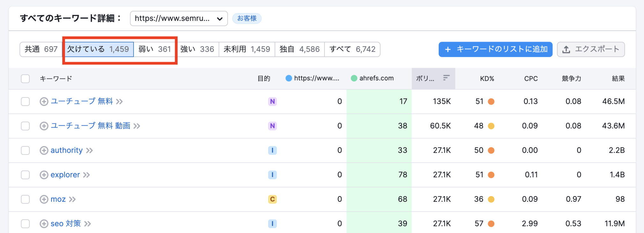Viewport: 644px width, 233px height.
Task: Click the plus icon beside seo 対策
Action: click(x=44, y=224)
